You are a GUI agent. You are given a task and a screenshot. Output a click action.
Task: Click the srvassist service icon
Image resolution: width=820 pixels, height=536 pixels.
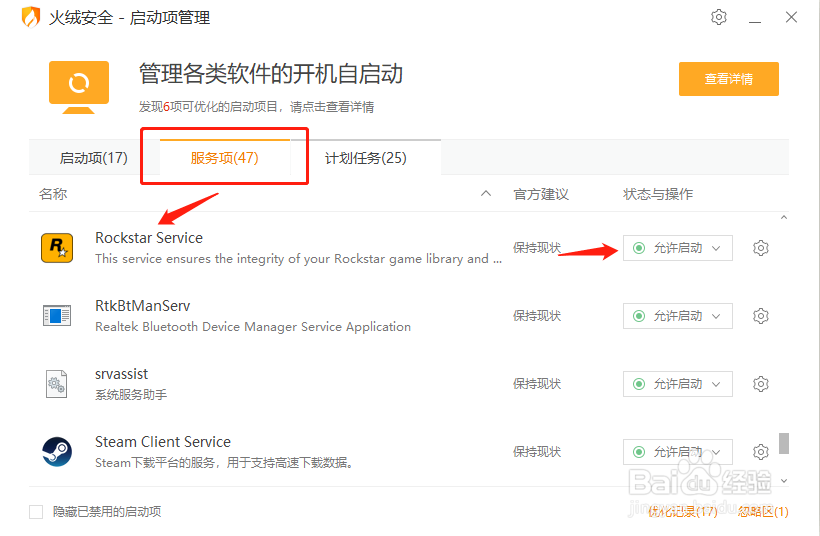coord(56,384)
